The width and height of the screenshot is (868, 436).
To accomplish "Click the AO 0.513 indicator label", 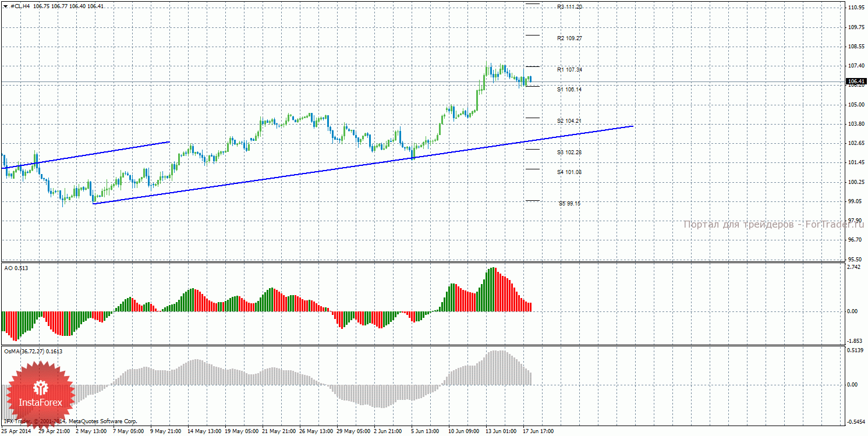I will pyautogui.click(x=16, y=268).
